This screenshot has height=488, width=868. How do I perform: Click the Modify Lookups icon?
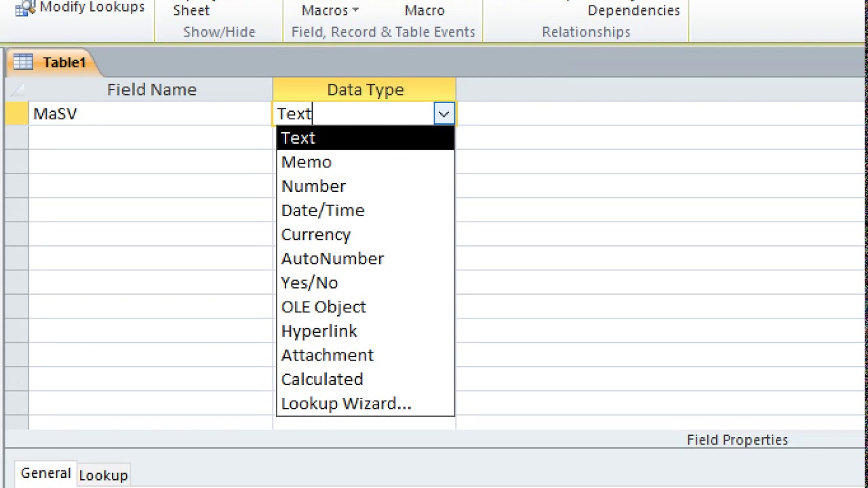click(25, 7)
